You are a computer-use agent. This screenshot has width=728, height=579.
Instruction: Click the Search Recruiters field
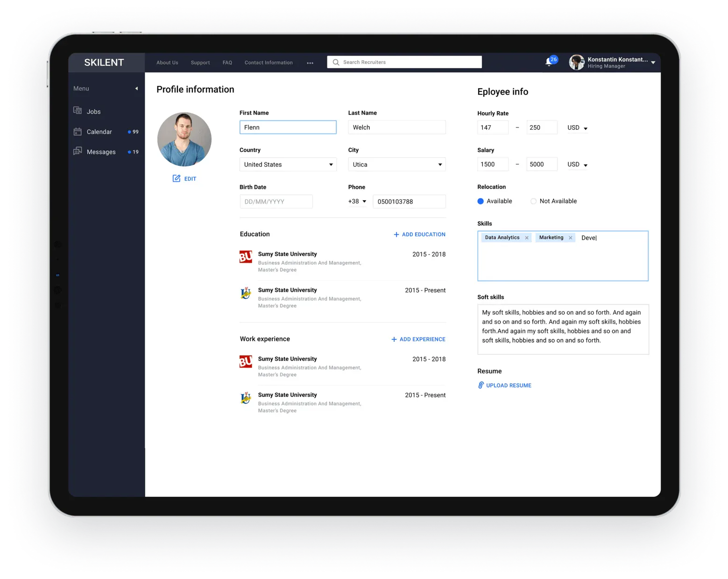pyautogui.click(x=404, y=62)
